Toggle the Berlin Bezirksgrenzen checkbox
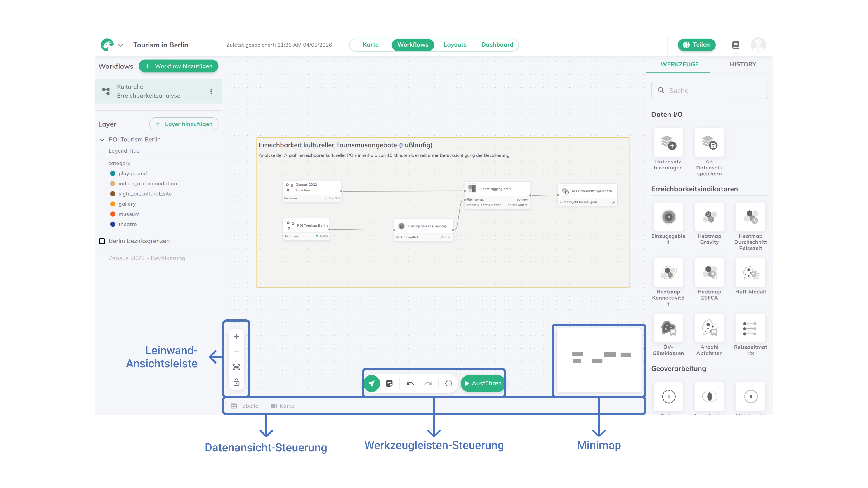 click(x=102, y=241)
